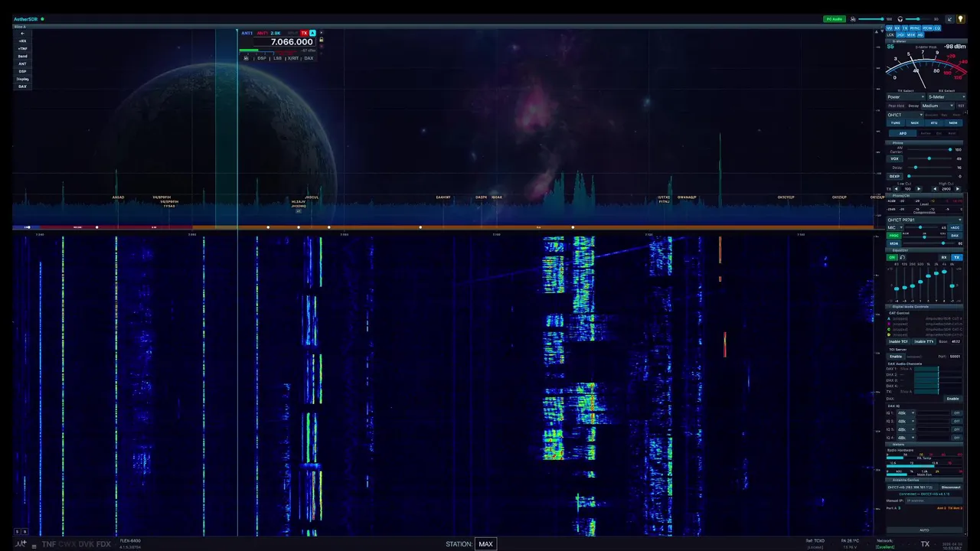
Task: Click the red TX badge on slice flag
Action: [x=304, y=33]
